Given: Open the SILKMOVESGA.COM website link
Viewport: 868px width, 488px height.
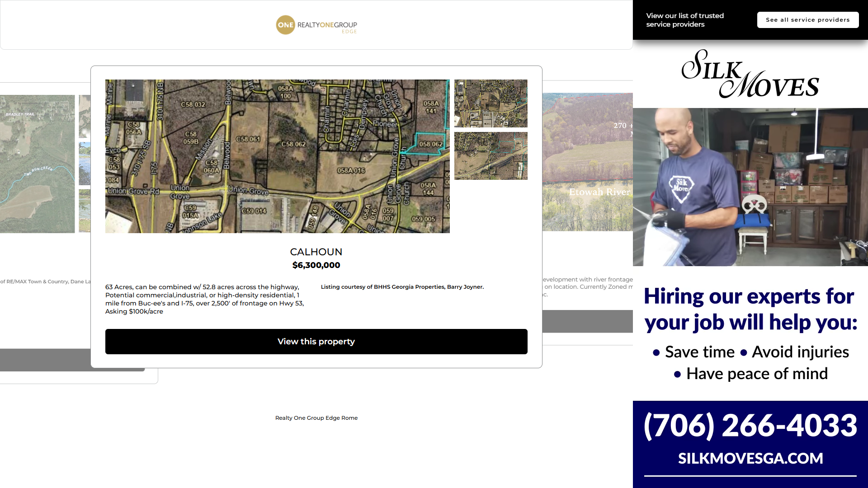Looking at the screenshot, I should click(x=750, y=458).
